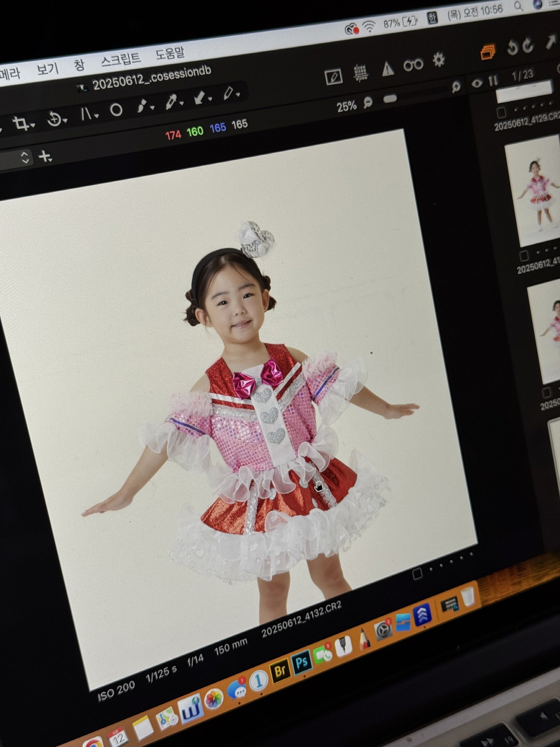Viewport: 560px width, 747px height.
Task: Click the battery status 87%
Action: click(x=400, y=22)
